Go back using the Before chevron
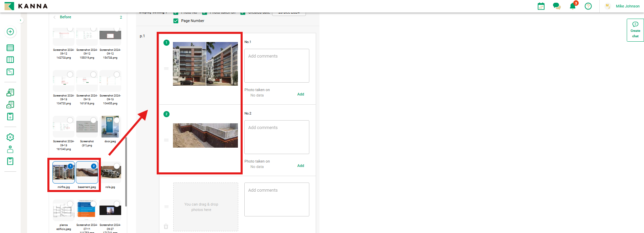The width and height of the screenshot is (644, 233). (x=55, y=17)
